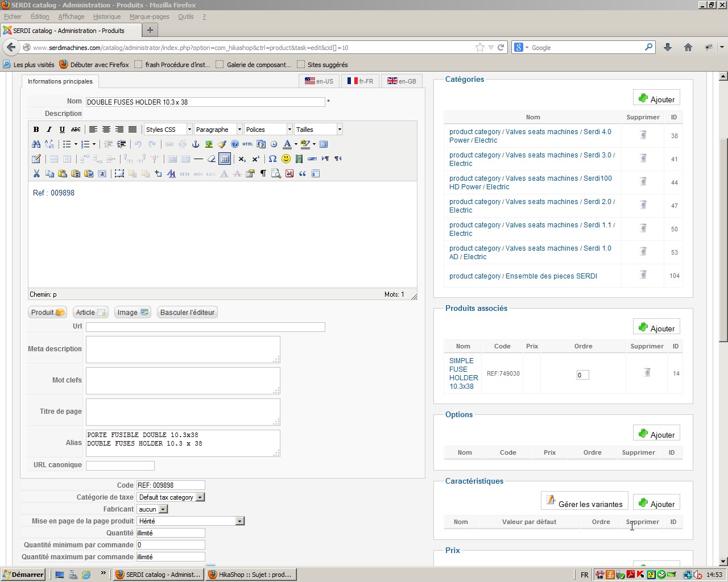Click Ajouter in the Produits associés panel
Viewport: 728px width, 582px height.
656,327
